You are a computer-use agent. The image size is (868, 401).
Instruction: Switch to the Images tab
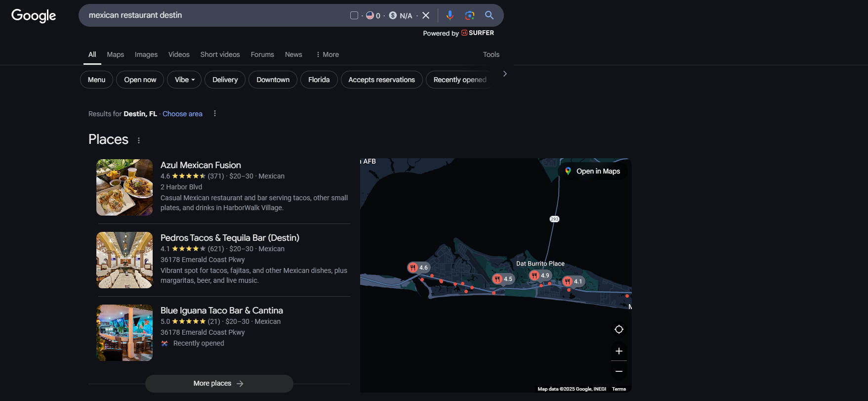[146, 54]
